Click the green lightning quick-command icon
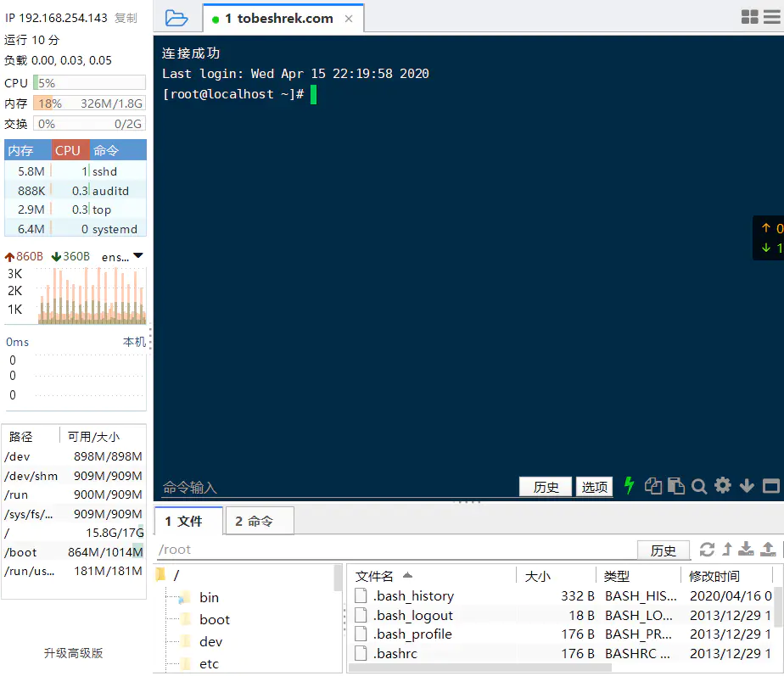The image size is (784, 676). (x=629, y=485)
